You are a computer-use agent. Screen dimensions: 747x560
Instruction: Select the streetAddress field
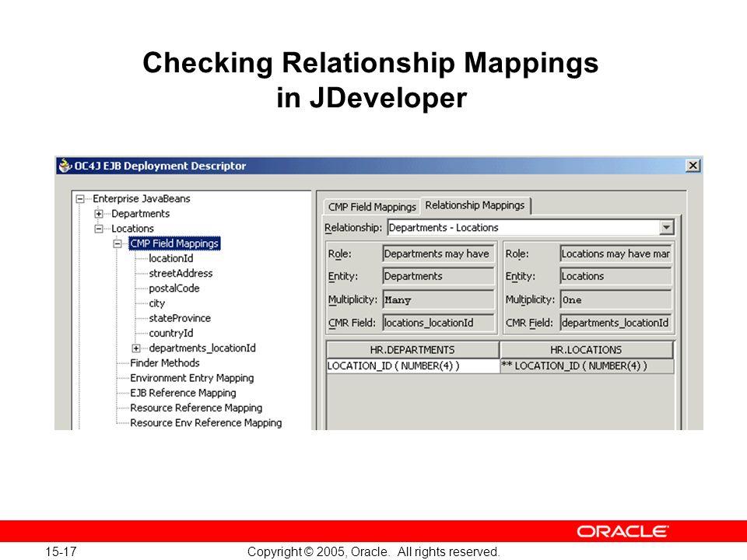click(181, 273)
